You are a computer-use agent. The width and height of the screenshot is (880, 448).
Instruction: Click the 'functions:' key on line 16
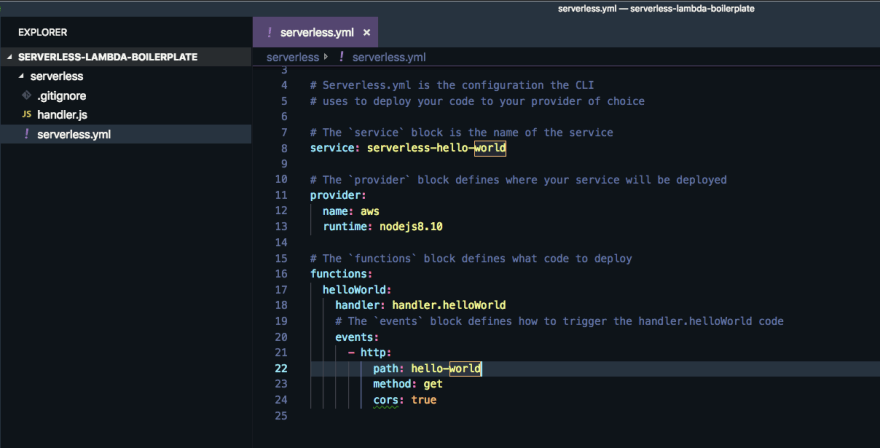coord(341,274)
